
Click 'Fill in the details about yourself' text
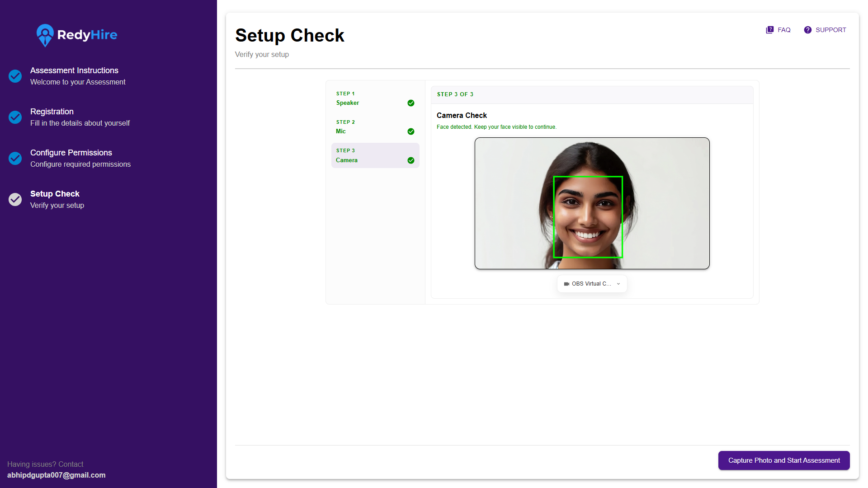tap(80, 123)
